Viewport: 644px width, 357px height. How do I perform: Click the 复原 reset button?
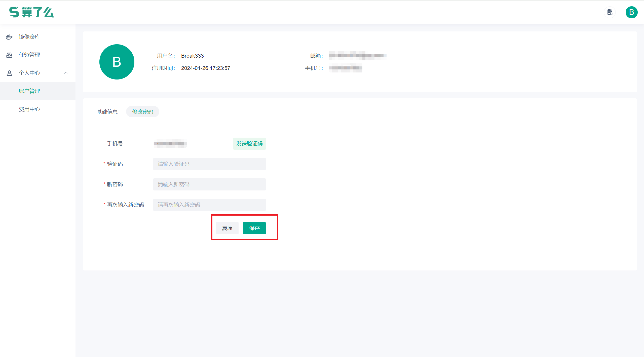click(x=227, y=228)
